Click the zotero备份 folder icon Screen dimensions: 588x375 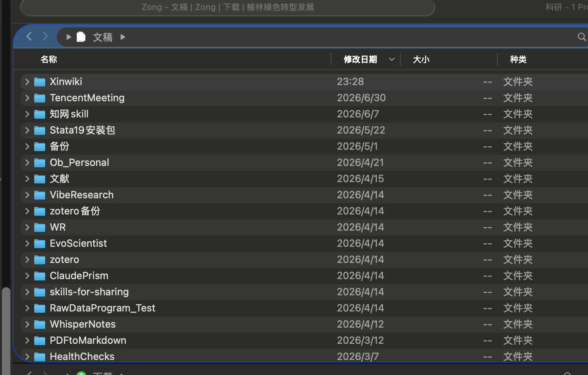tap(40, 211)
